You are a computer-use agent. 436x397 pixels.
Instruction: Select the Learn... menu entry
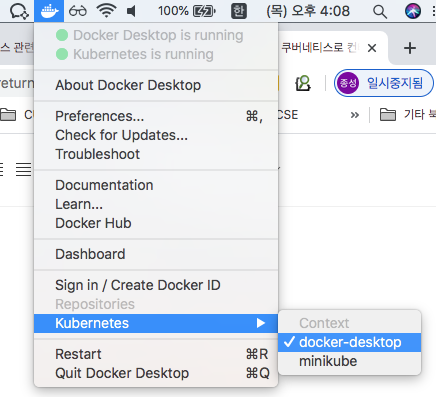(x=156, y=204)
